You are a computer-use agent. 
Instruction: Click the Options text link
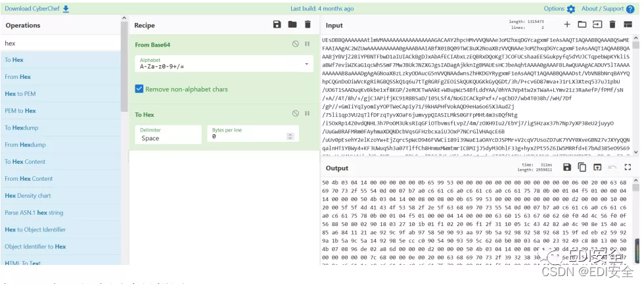pyautogui.click(x=554, y=9)
